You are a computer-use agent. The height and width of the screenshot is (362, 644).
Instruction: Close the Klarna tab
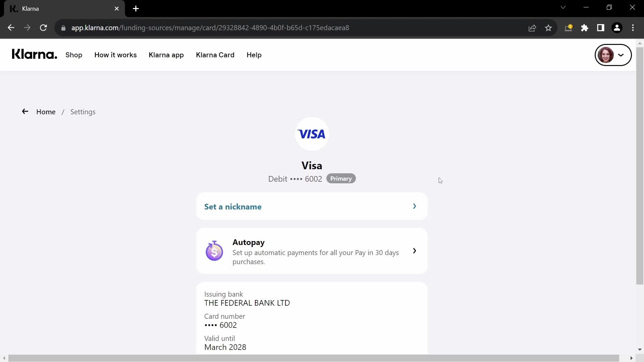(x=117, y=9)
